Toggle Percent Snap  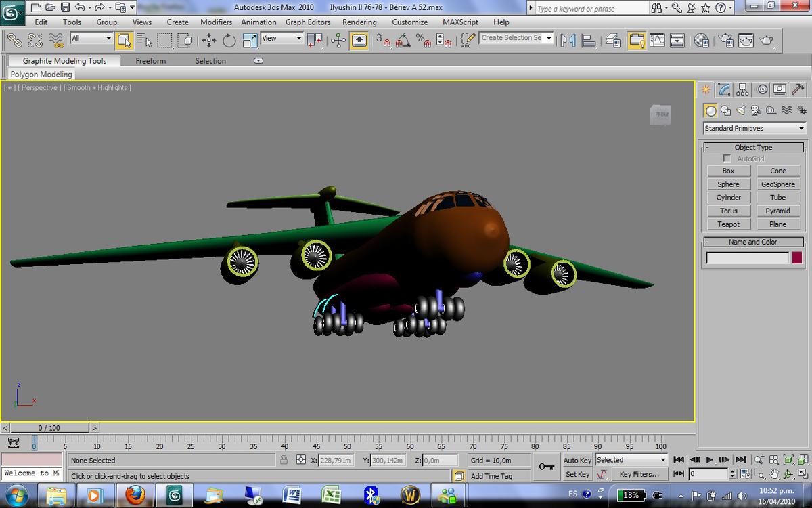(424, 41)
